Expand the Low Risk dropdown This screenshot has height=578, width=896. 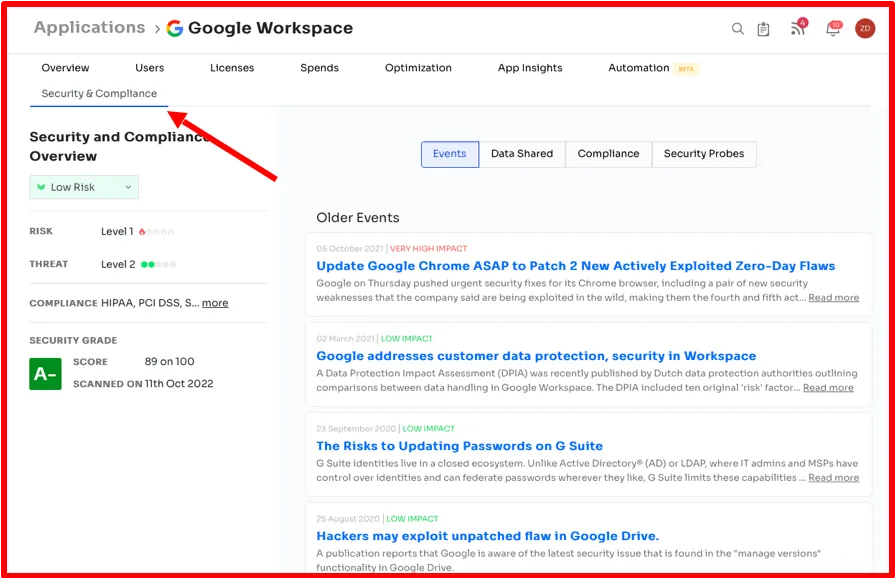tap(84, 187)
